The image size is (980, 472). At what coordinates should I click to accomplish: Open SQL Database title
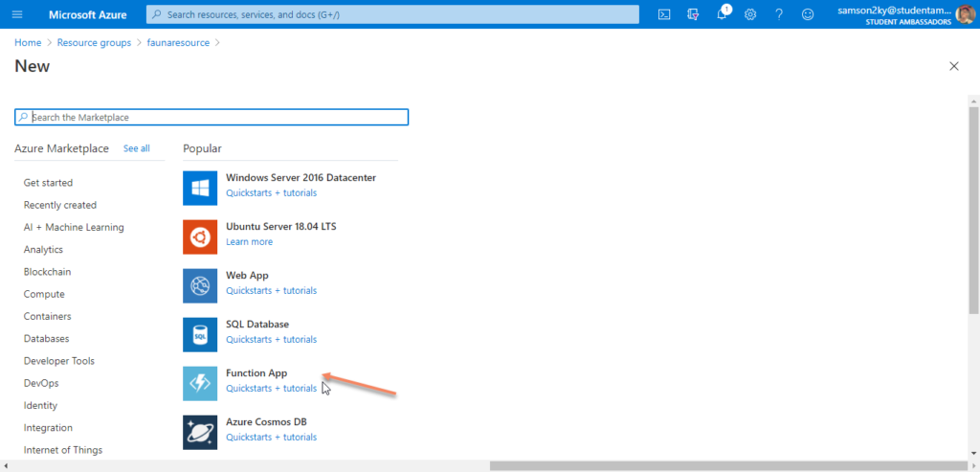[x=257, y=325]
